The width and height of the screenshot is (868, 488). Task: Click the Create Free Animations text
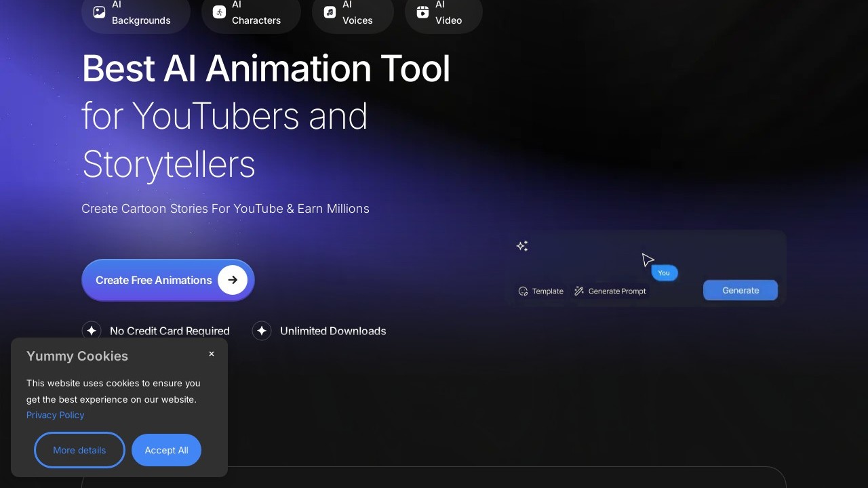click(x=154, y=280)
